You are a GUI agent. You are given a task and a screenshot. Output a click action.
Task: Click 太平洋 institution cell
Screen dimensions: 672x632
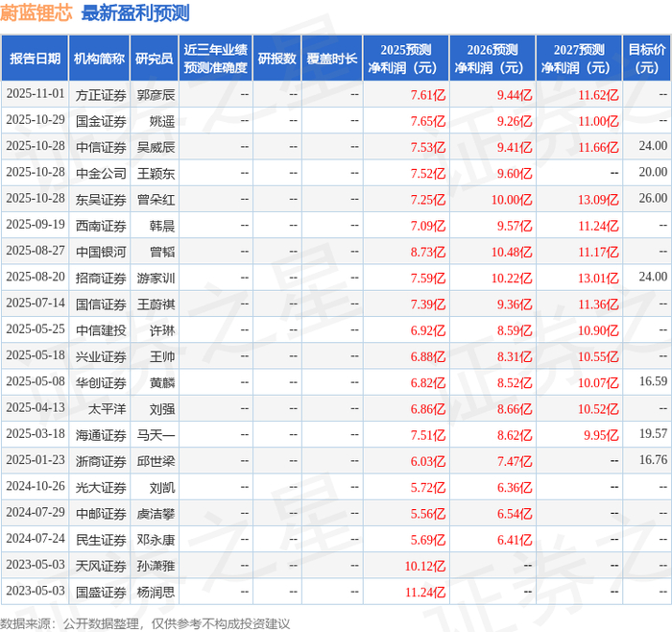pos(107,409)
